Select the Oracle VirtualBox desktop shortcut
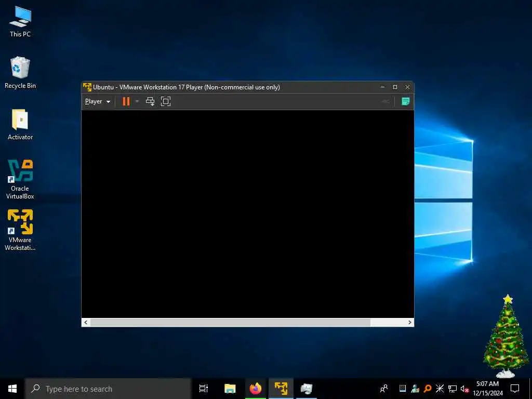The width and height of the screenshot is (532, 399). [x=20, y=179]
